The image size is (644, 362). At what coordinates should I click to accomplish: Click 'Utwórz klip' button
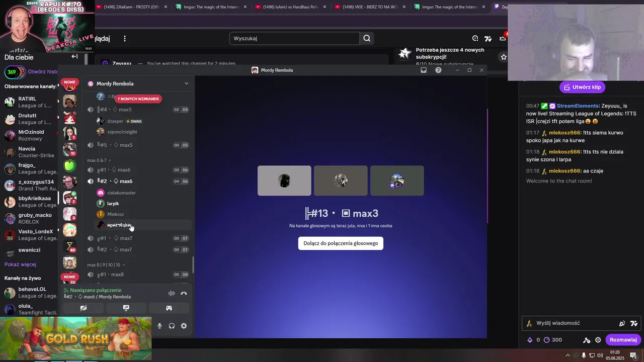582,87
